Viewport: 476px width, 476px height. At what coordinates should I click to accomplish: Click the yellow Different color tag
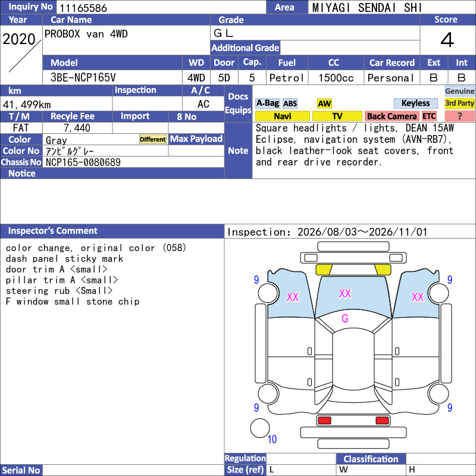(153, 139)
